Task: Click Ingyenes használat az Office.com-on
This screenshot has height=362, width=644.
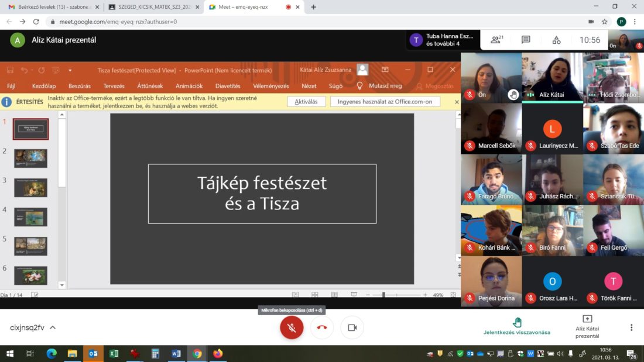Action: coord(385,102)
